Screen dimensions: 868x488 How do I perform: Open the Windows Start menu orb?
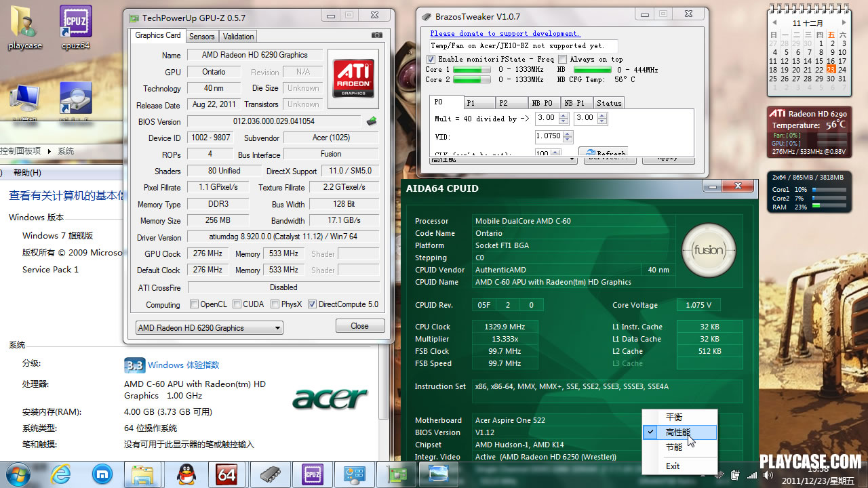[18, 474]
